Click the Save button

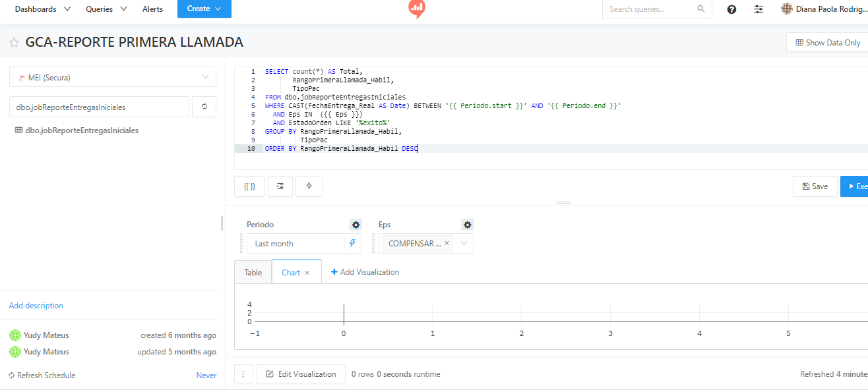(815, 186)
